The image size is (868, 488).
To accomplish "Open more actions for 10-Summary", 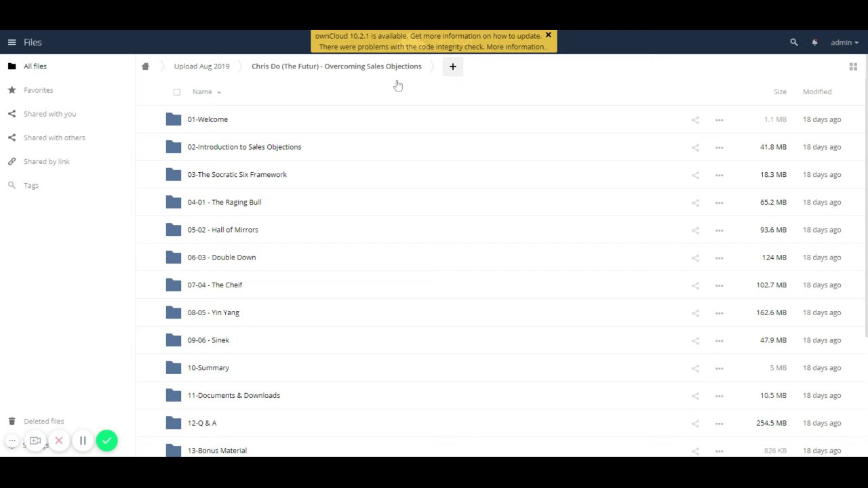I will coord(719,368).
